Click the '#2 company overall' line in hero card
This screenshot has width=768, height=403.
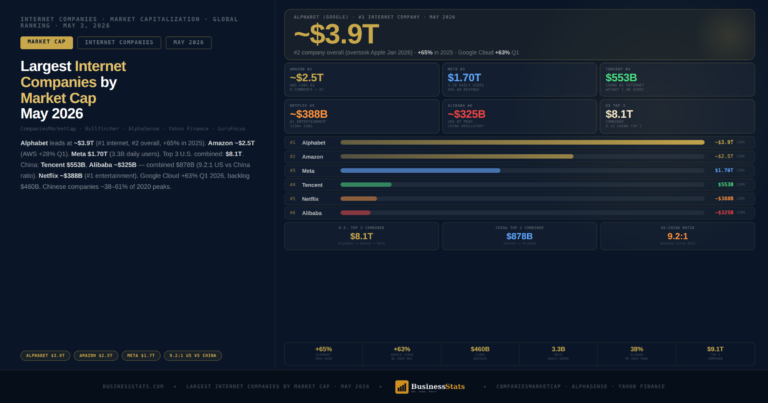[x=406, y=52]
